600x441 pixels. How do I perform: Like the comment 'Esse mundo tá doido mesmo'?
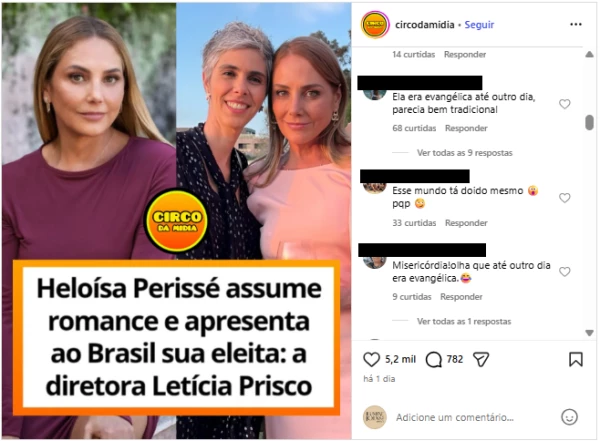tap(564, 198)
